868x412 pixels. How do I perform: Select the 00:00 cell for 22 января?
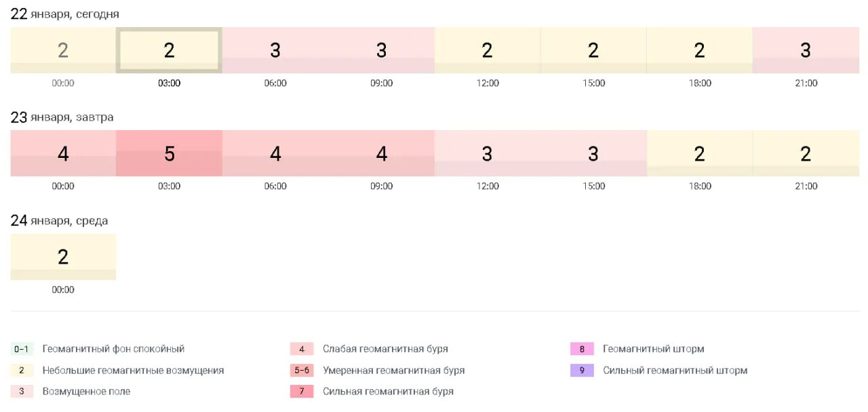pos(63,50)
